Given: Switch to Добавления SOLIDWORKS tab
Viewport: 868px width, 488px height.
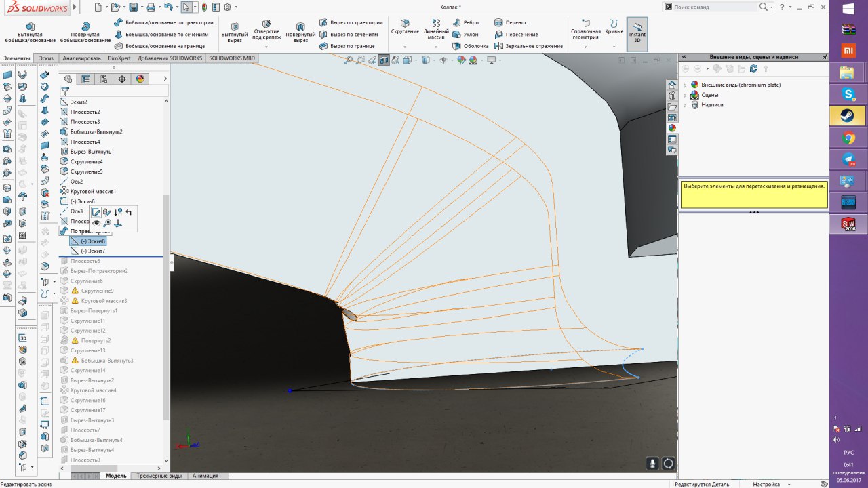Looking at the screenshot, I should 170,58.
